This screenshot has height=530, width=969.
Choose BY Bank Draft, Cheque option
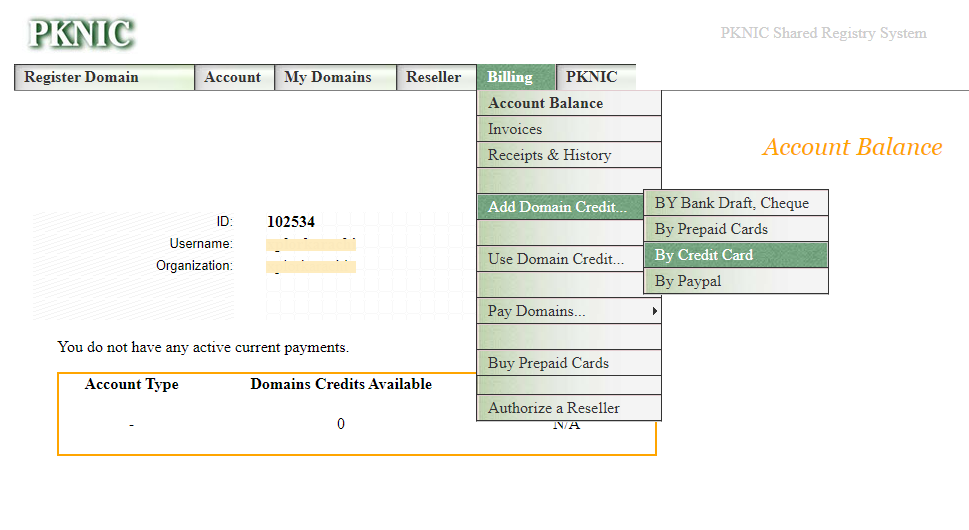(736, 203)
